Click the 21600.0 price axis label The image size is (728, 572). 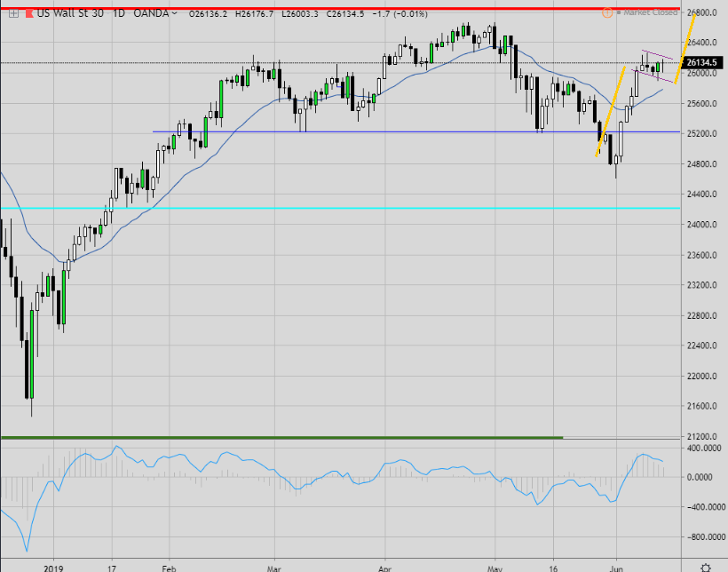704,406
